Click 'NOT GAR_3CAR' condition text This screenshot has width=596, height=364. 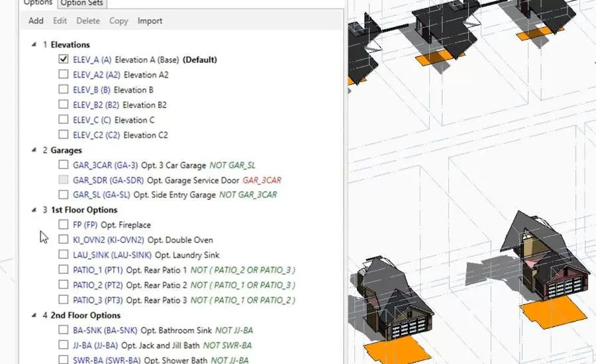point(248,195)
